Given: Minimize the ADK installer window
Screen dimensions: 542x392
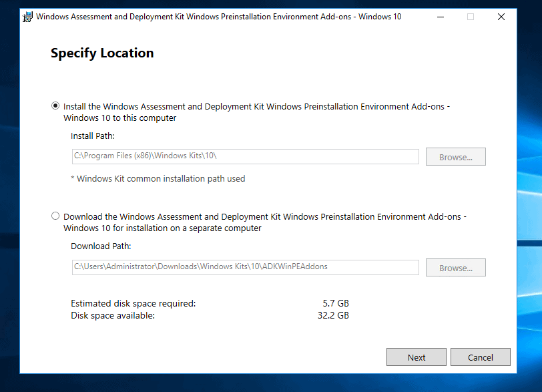Looking at the screenshot, I should coord(440,16).
